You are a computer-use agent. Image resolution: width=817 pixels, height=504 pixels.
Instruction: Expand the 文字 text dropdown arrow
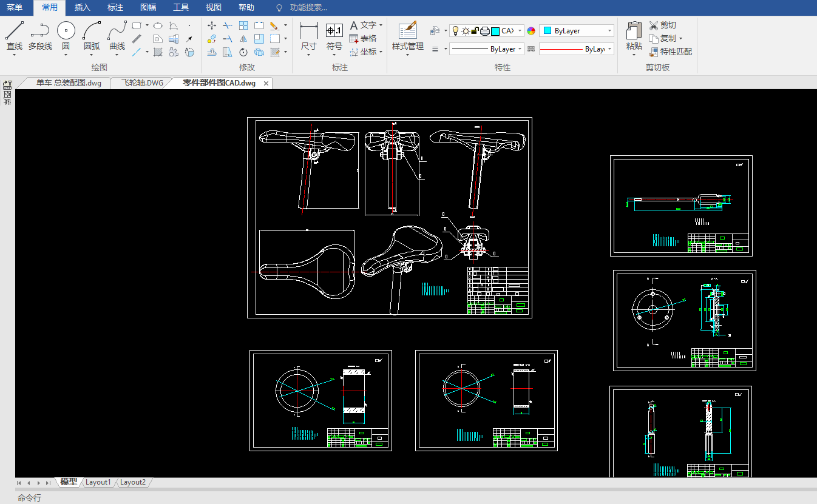[x=381, y=25]
